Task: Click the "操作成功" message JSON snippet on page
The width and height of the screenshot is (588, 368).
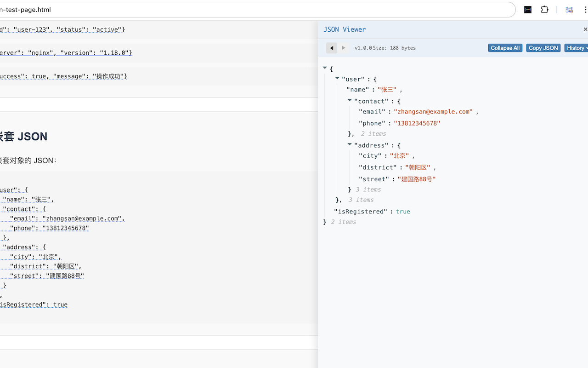Action: 63,76
